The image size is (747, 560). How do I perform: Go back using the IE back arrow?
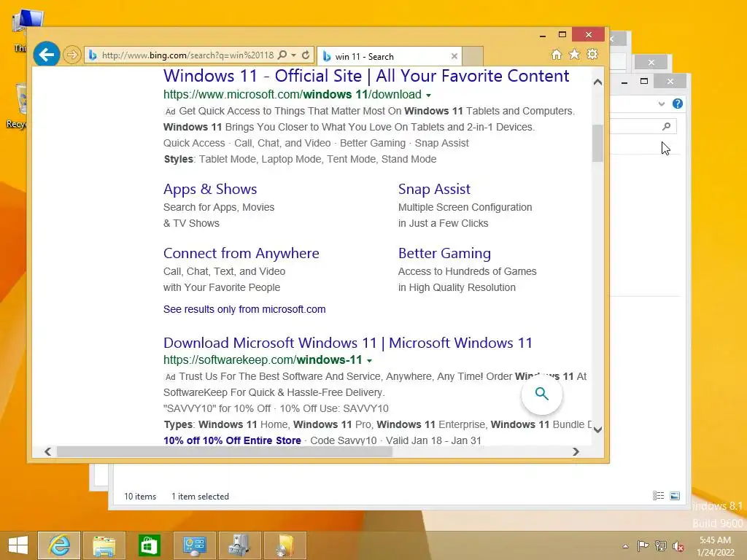coord(46,55)
